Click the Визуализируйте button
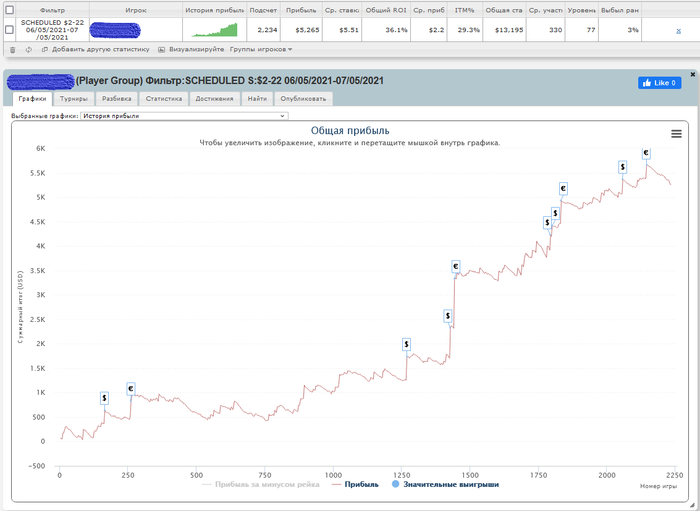Image resolution: width=700 pixels, height=511 pixels. click(x=191, y=50)
